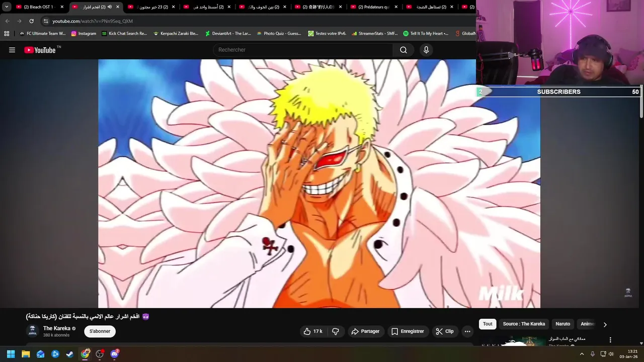Open the Discord taskbar icon
644x362 pixels.
pyautogui.click(x=114, y=354)
